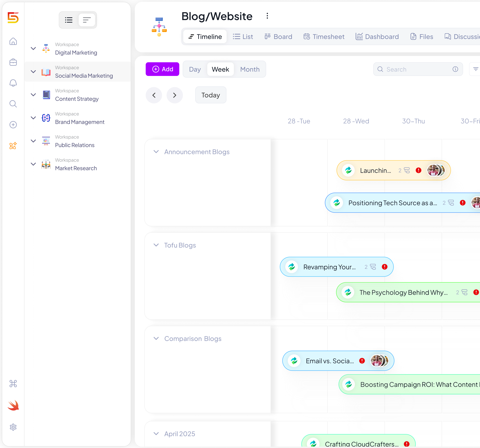
Task: Expand Brand Management workspace chevron
Action: [x=33, y=118]
